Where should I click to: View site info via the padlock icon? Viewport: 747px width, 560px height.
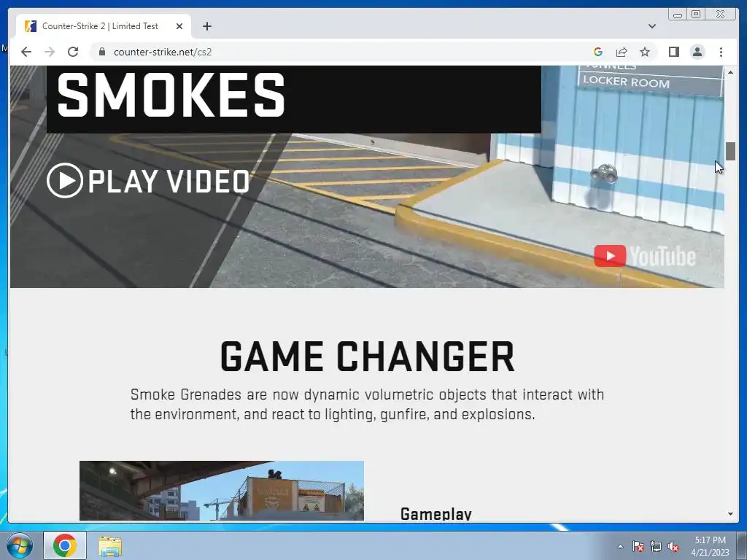point(101,52)
